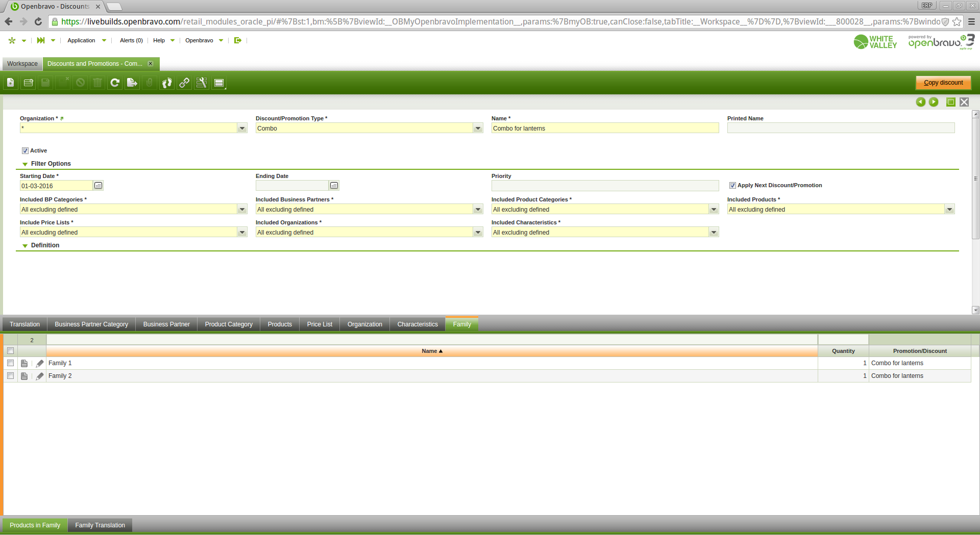Viewport: 980px width, 535px height.
Task: Switch to the Products tab
Action: point(280,324)
